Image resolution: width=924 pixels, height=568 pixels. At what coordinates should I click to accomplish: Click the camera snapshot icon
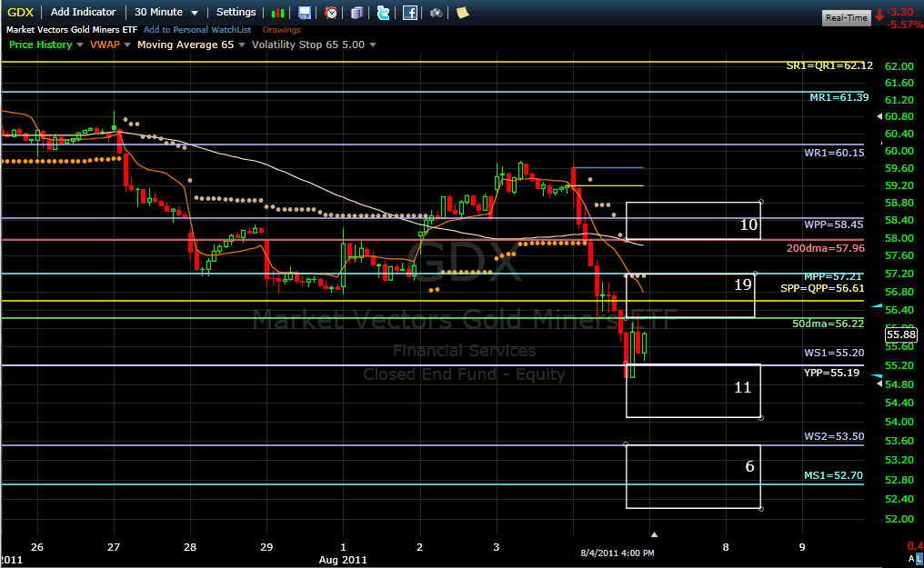click(x=436, y=13)
